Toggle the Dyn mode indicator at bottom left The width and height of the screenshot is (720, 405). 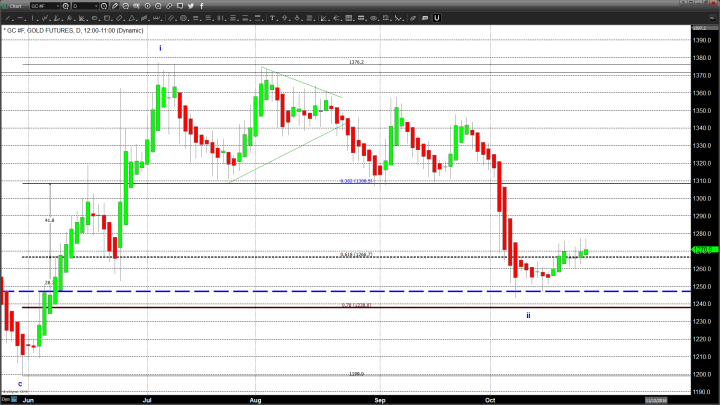pyautogui.click(x=5, y=397)
